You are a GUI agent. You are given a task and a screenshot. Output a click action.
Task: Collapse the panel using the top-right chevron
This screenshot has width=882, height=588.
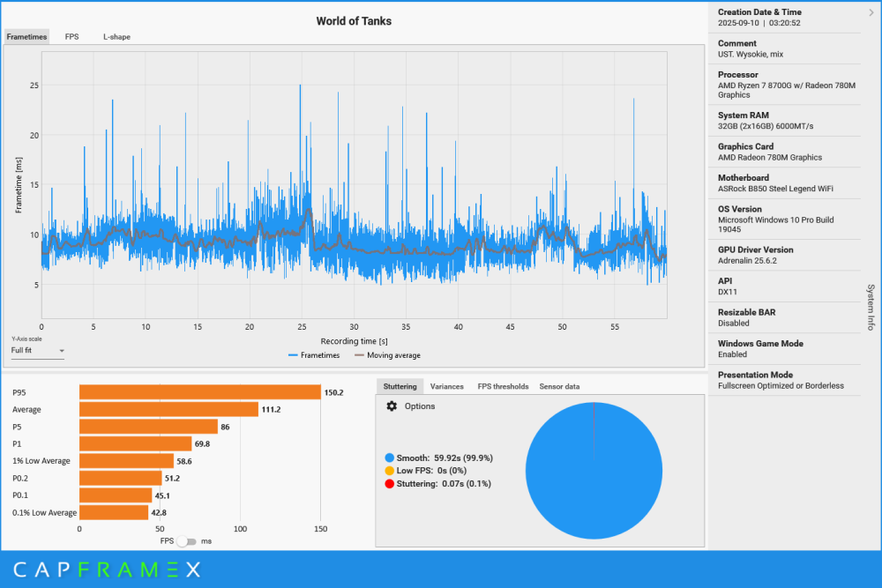pos(871,12)
